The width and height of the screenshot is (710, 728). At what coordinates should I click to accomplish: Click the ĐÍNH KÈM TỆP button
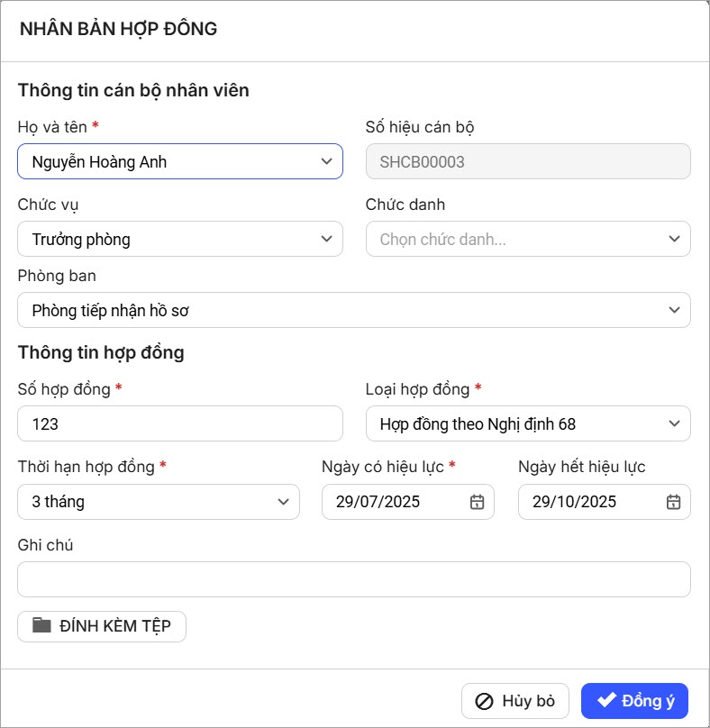(x=102, y=626)
